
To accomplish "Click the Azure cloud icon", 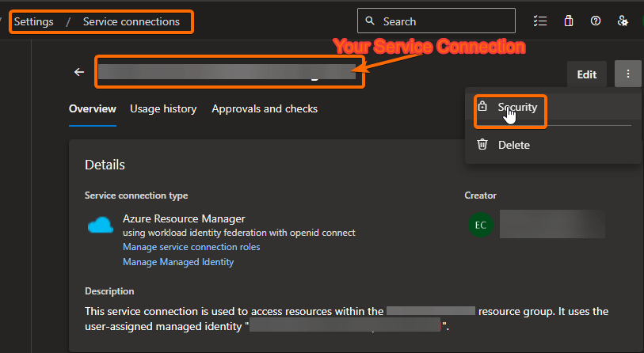I will (x=101, y=226).
